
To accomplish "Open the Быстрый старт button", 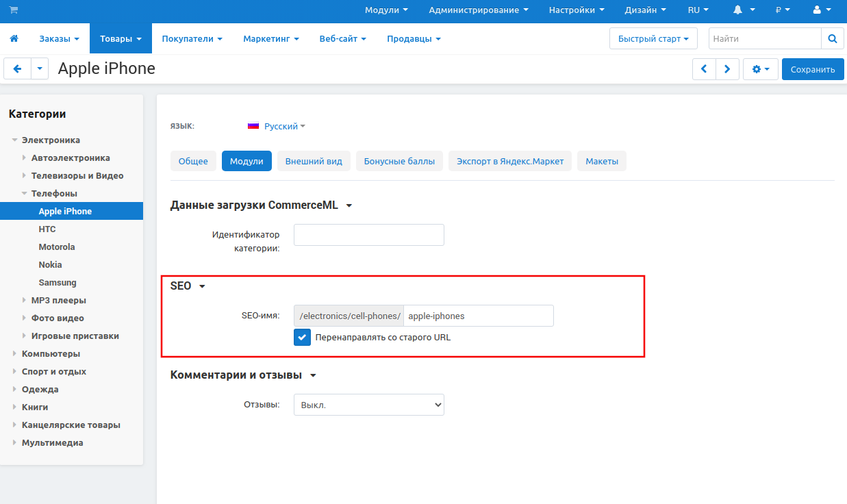I will click(653, 39).
